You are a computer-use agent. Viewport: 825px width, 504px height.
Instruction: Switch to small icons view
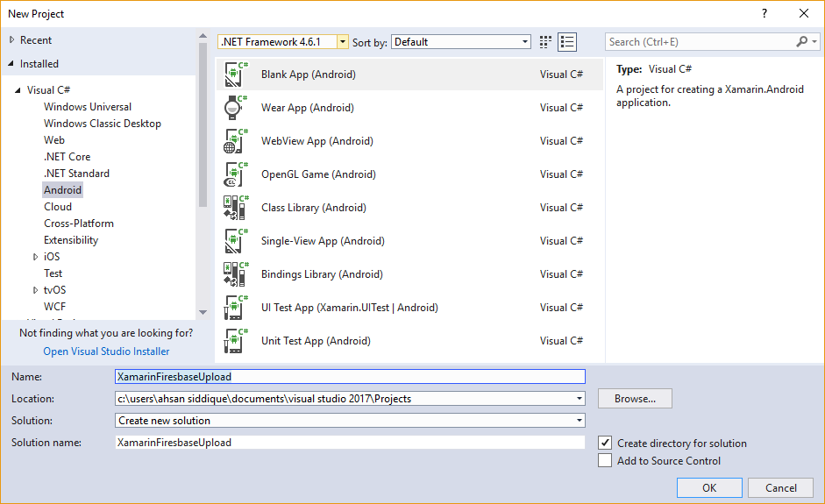(546, 42)
